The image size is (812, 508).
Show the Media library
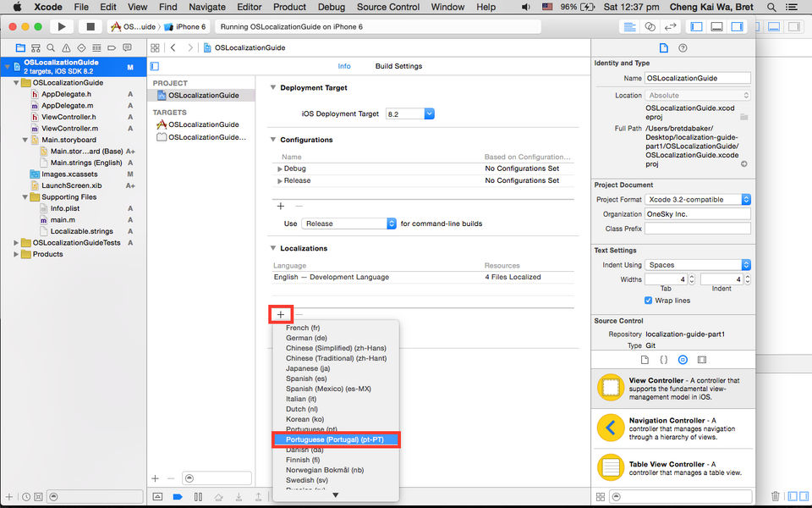click(x=702, y=360)
